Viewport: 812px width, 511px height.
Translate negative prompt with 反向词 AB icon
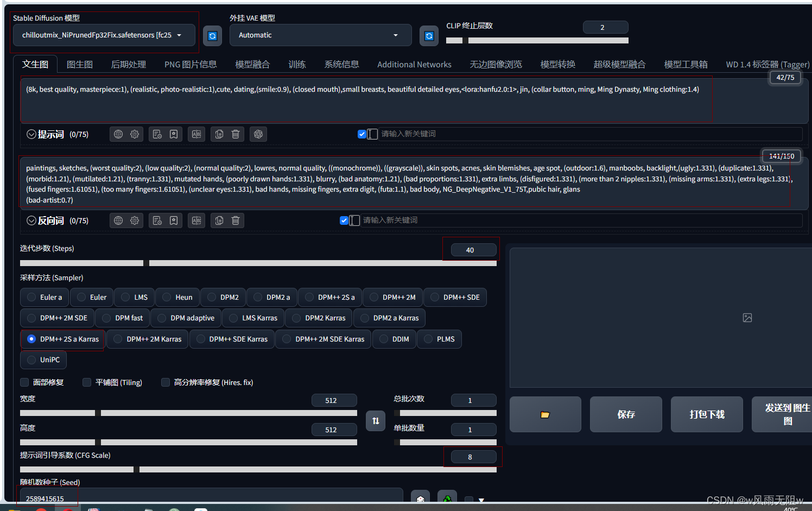pyautogui.click(x=196, y=220)
